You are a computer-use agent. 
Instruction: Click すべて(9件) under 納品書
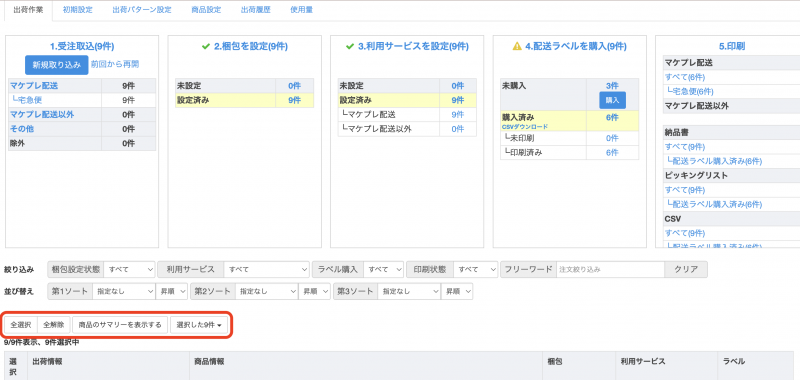[685, 147]
